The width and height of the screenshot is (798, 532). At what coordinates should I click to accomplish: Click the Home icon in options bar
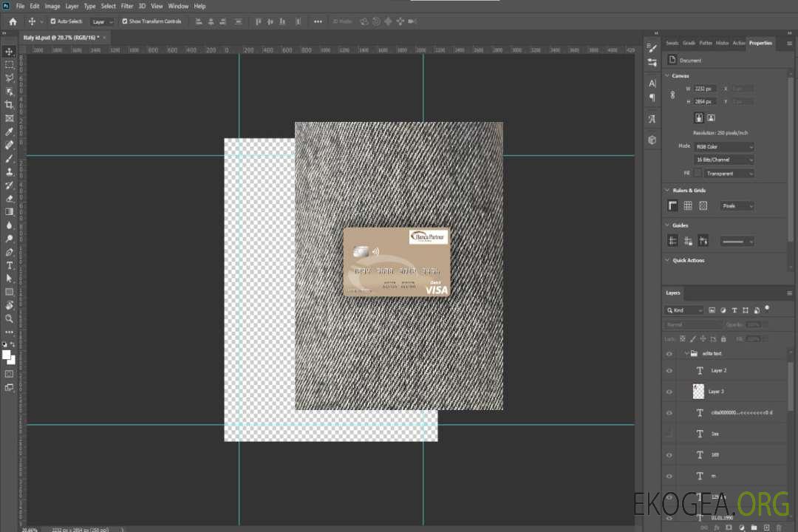tap(13, 21)
